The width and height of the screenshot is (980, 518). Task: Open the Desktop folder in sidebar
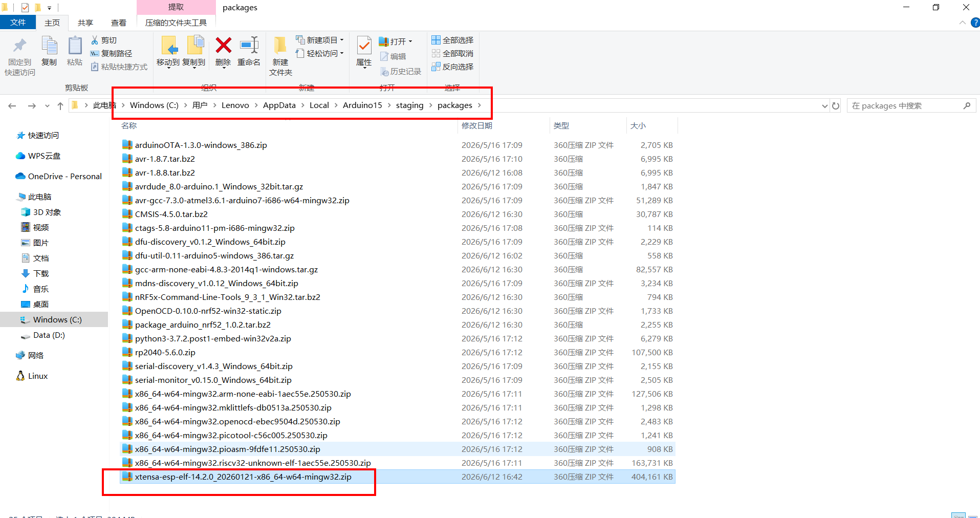tap(35, 304)
